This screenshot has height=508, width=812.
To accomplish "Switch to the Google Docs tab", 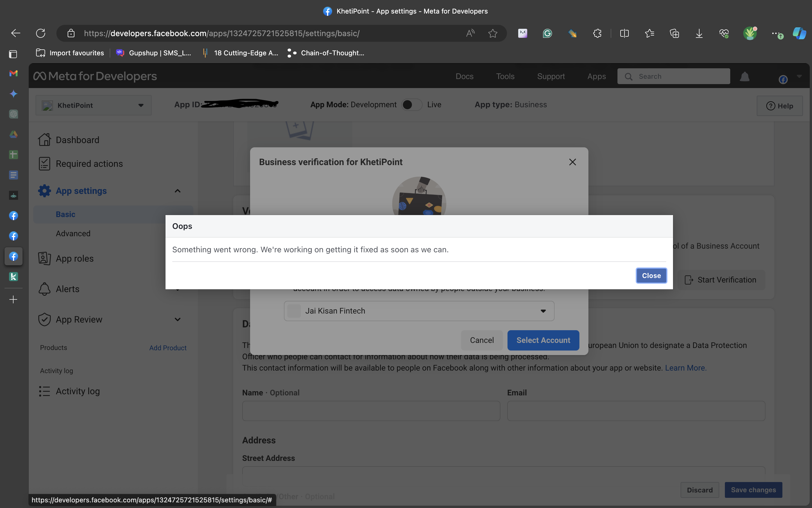I will click(14, 175).
